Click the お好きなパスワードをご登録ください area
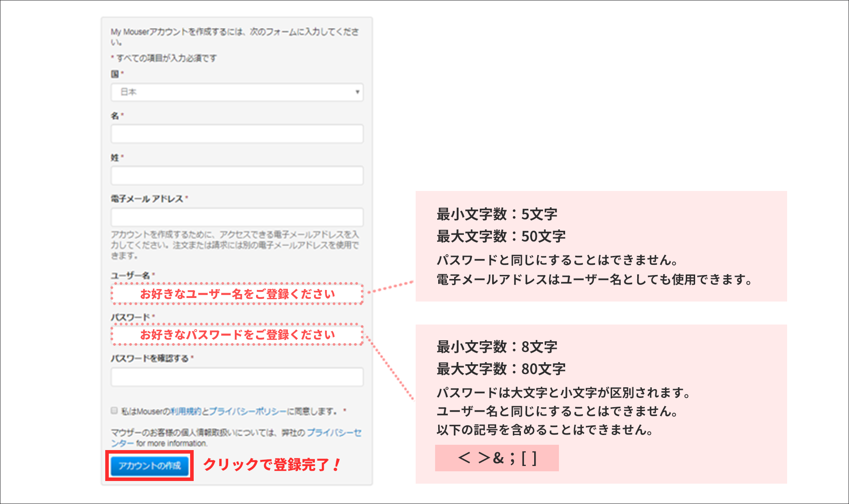This screenshot has width=849, height=504. pos(237,335)
